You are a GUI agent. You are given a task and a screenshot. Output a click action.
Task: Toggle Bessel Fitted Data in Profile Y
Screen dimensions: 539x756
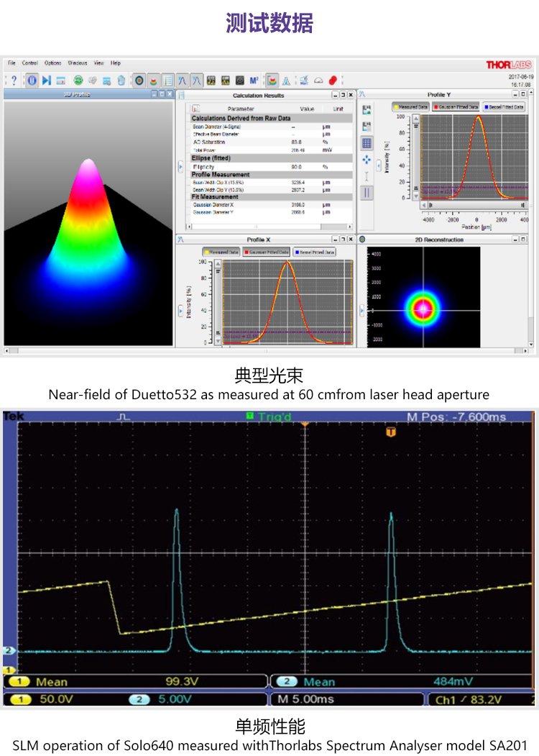coord(504,107)
